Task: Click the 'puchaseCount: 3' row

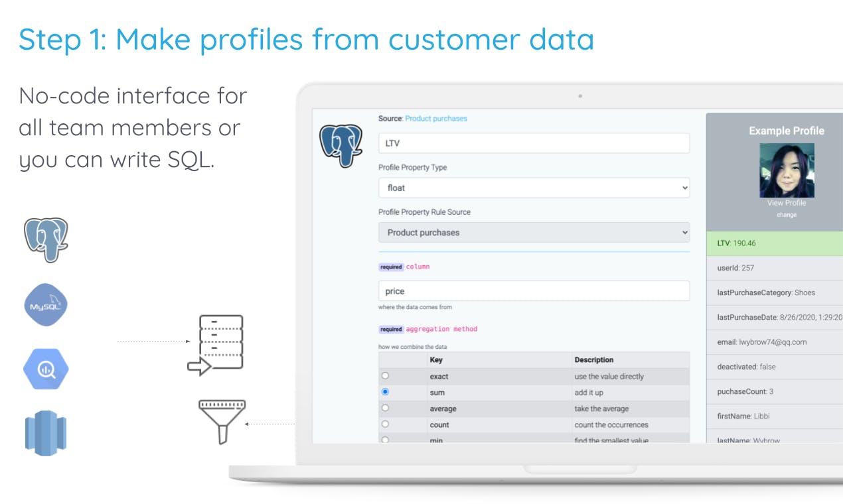Action: click(x=775, y=391)
